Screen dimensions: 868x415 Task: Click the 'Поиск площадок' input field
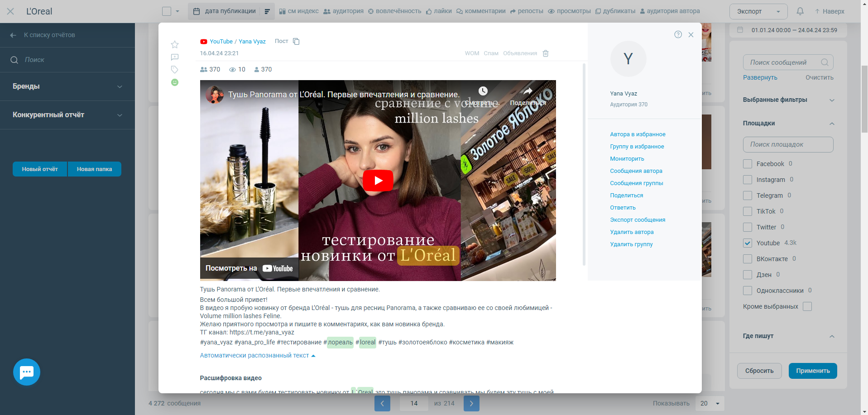pos(787,144)
